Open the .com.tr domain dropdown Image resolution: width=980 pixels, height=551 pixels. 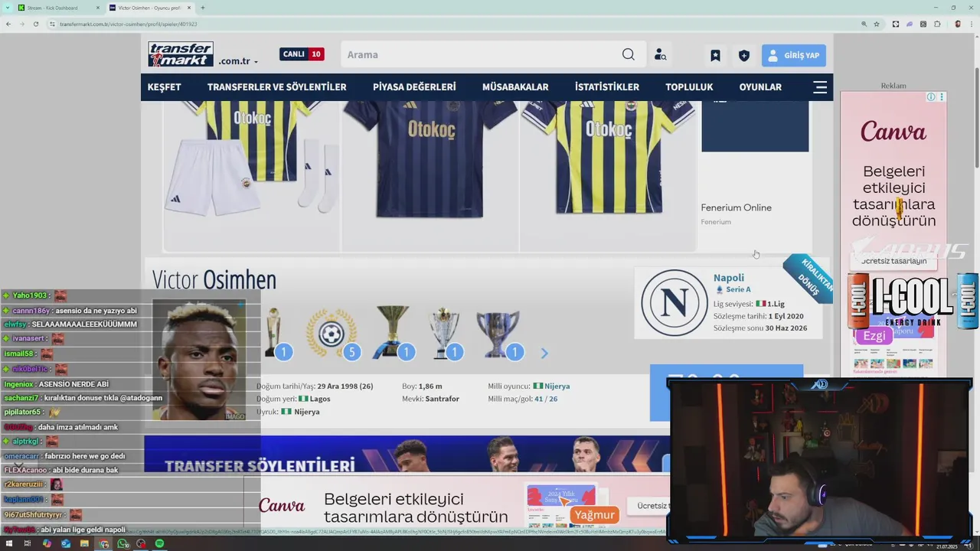(x=238, y=61)
